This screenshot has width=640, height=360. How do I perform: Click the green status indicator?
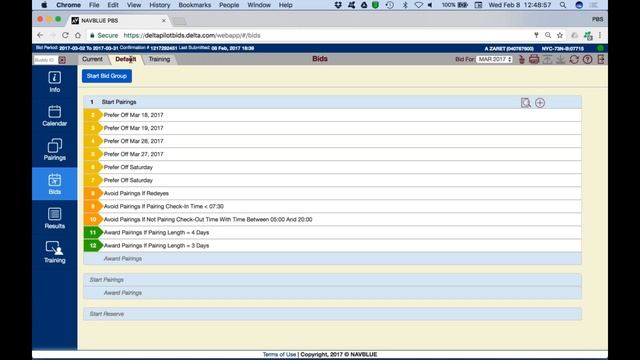coord(600,48)
